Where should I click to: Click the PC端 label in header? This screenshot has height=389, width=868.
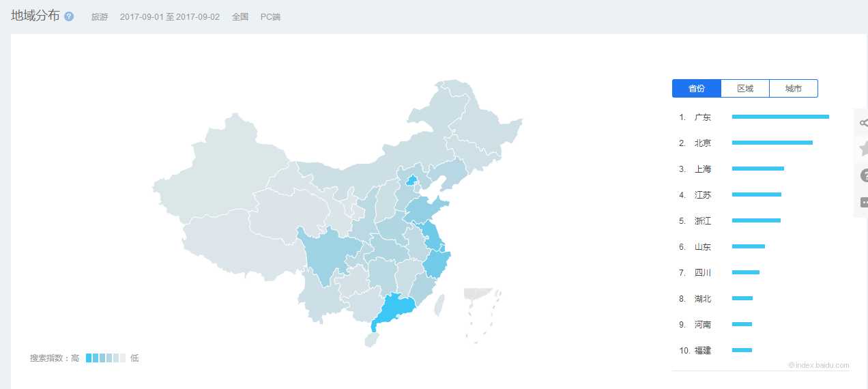point(270,17)
